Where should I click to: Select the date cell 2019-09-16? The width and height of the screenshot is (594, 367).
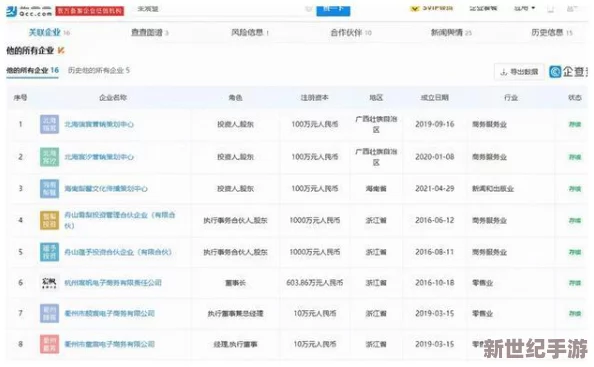coord(435,124)
